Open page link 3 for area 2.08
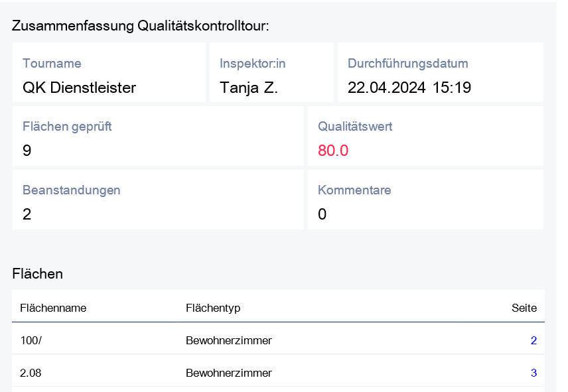The image size is (568, 392). pyautogui.click(x=533, y=373)
